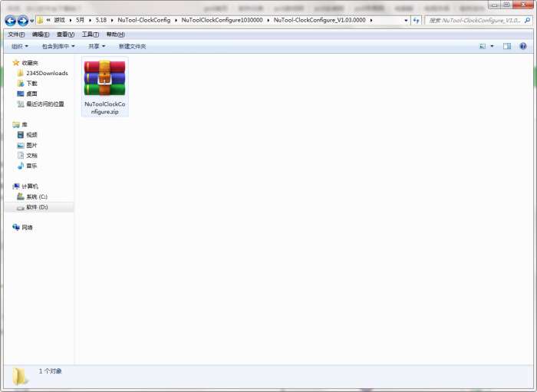The height and width of the screenshot is (392, 537).
Task: Click the blue Help icon
Action: click(x=523, y=46)
